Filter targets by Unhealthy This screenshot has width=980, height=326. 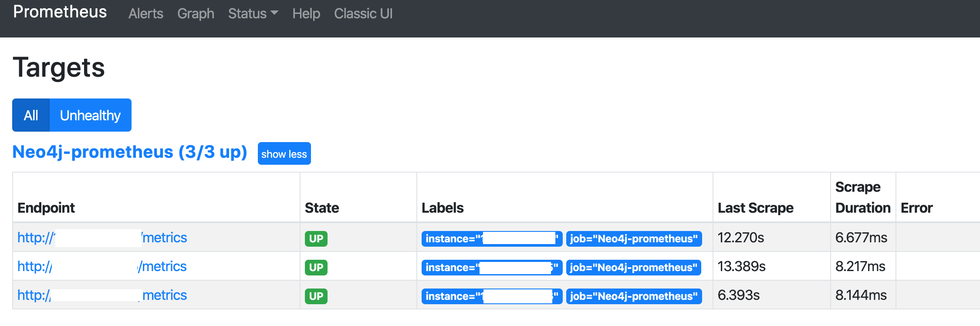[91, 115]
